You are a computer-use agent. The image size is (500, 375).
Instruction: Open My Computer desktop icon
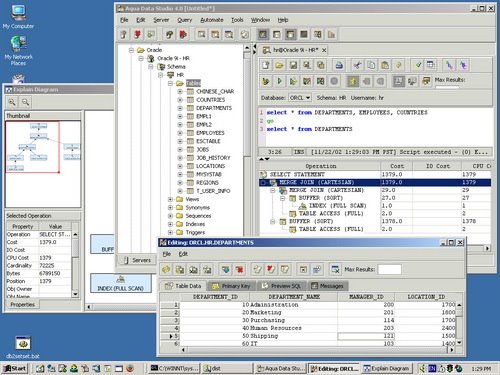tap(18, 17)
